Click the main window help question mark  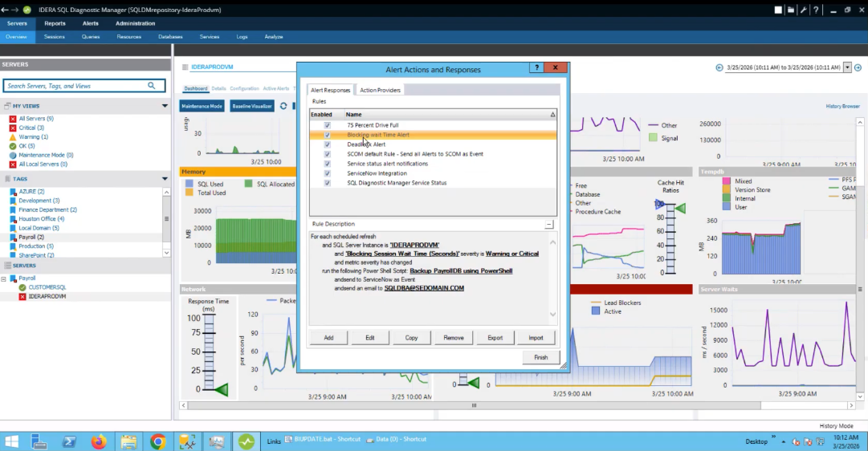[816, 10]
